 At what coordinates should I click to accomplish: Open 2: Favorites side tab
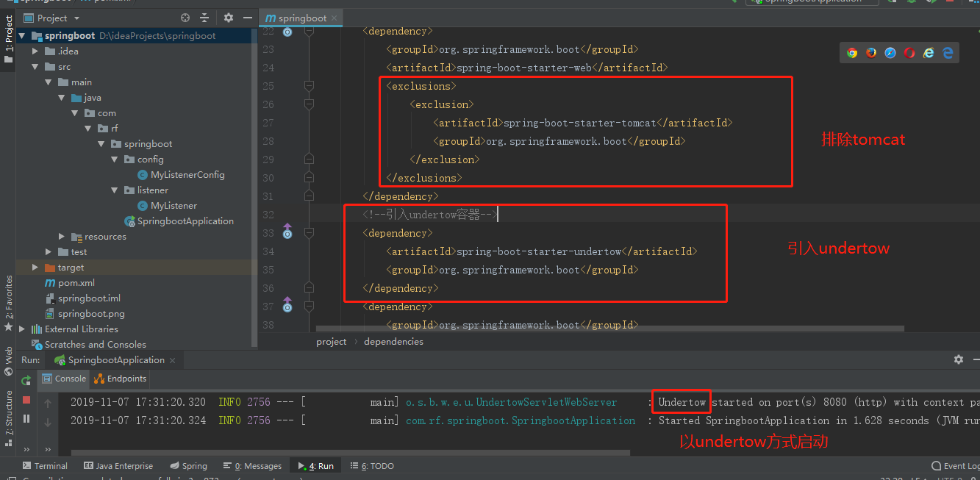tap(8, 303)
